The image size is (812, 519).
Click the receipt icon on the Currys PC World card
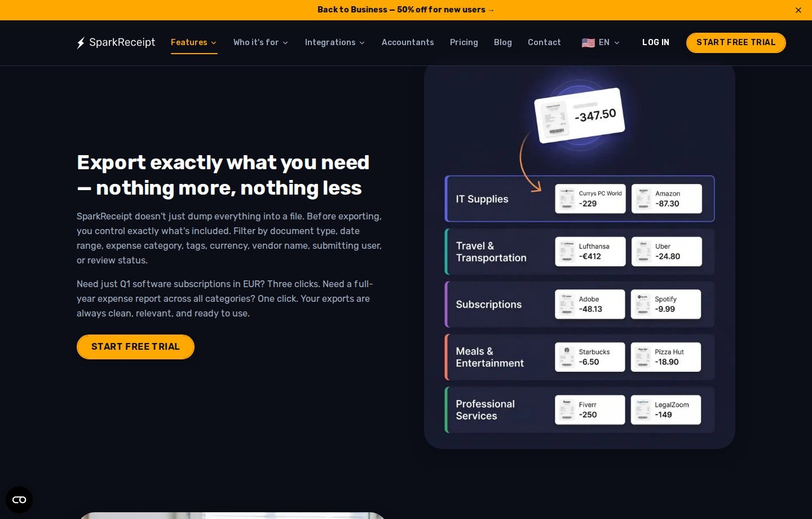pyautogui.click(x=567, y=199)
